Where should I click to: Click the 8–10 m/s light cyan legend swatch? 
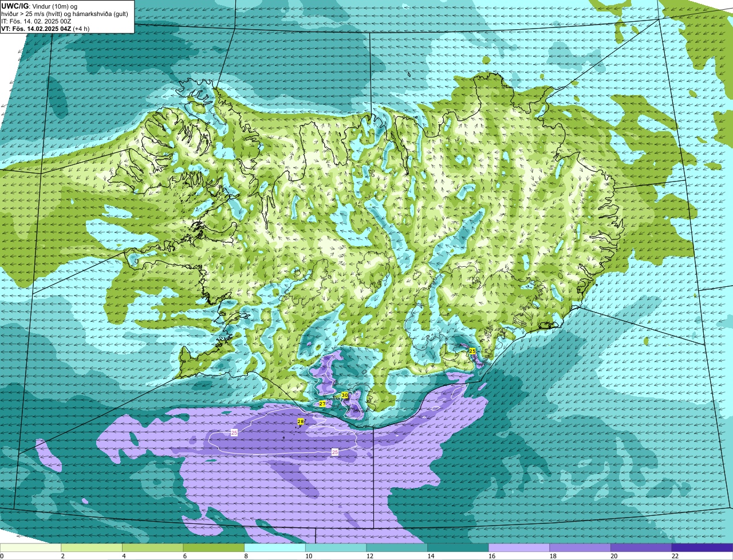(x=275, y=547)
